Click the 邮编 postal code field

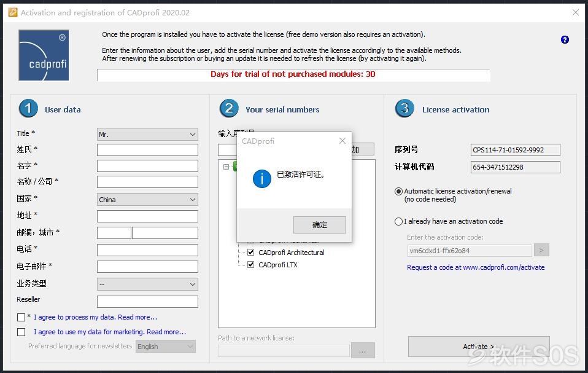point(114,233)
